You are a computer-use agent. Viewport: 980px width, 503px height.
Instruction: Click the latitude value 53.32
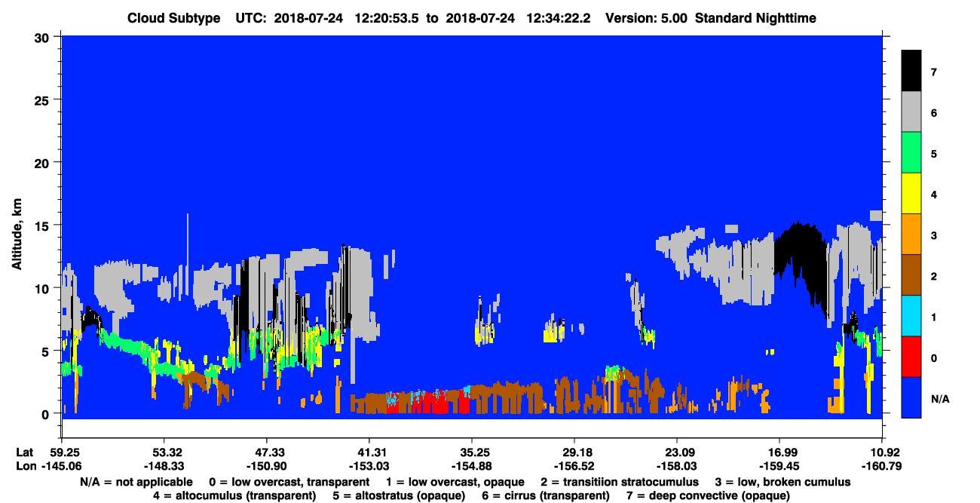pyautogui.click(x=164, y=452)
